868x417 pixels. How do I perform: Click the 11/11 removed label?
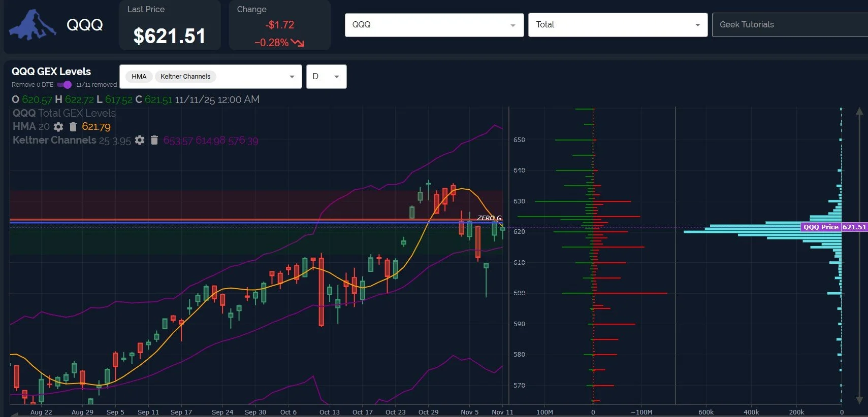[x=97, y=85]
